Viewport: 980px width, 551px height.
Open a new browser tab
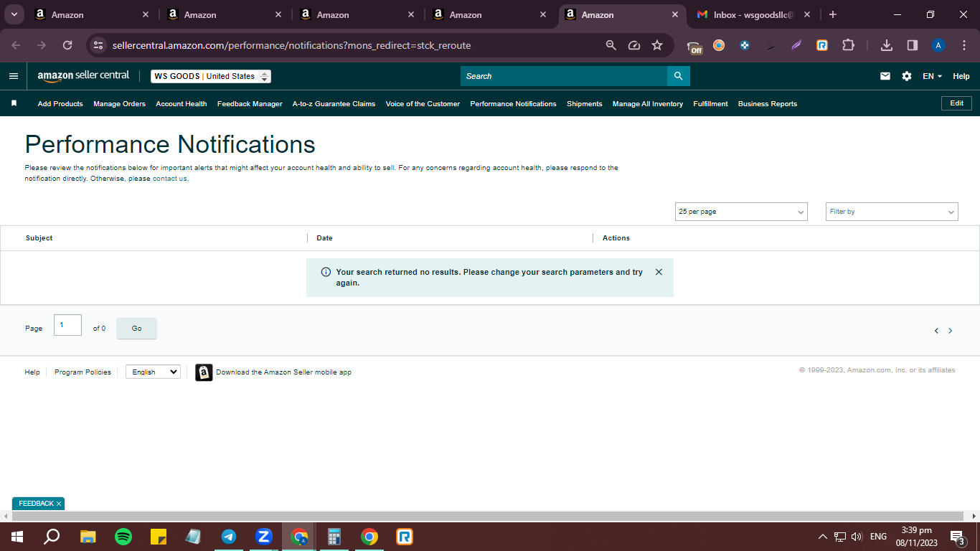tap(833, 14)
